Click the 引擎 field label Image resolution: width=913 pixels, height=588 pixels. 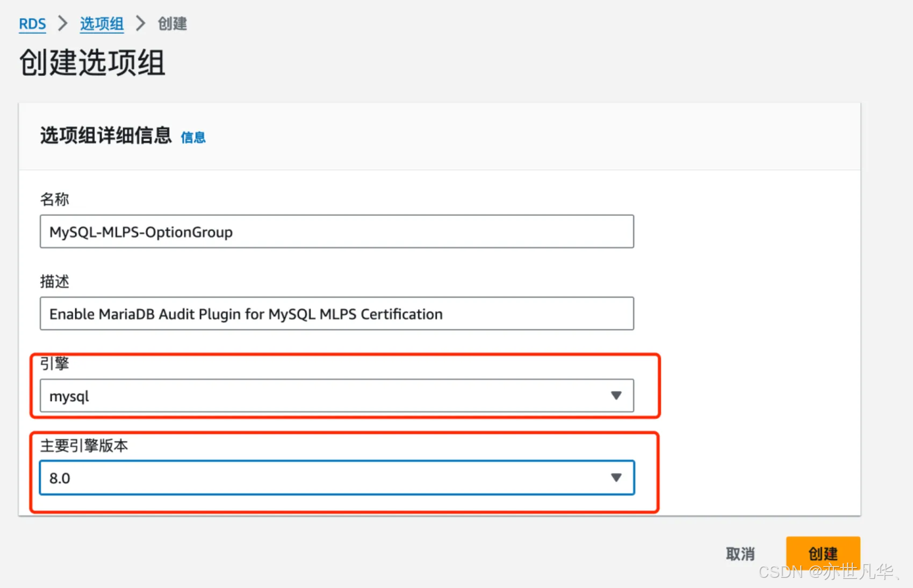(x=55, y=364)
